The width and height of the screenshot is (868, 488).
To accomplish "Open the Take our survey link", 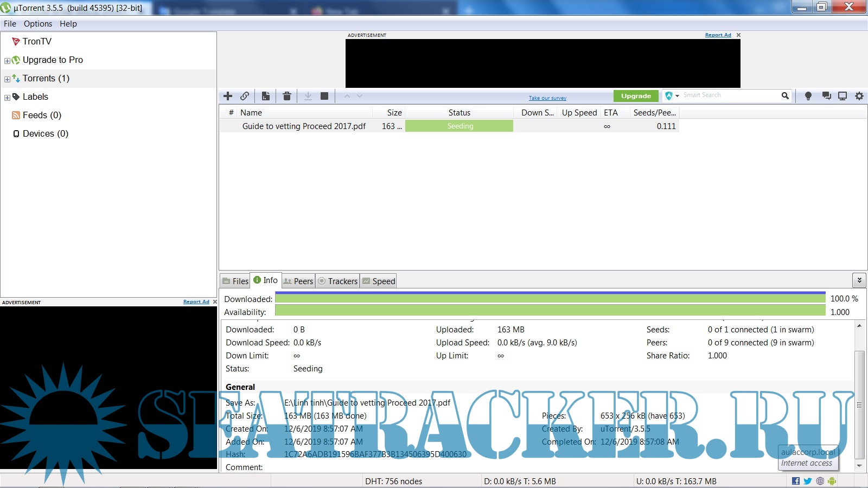I will (547, 98).
